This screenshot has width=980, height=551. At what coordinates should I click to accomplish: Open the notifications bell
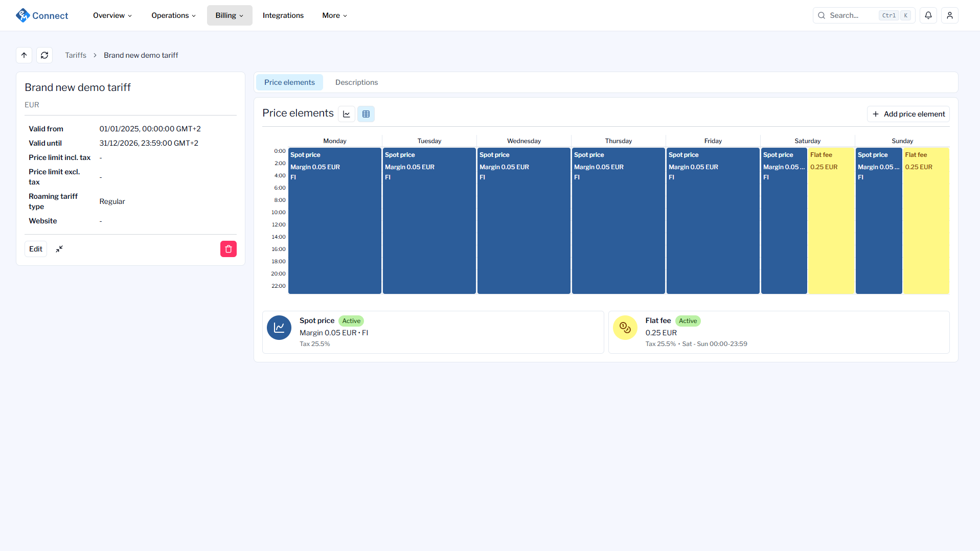click(x=928, y=15)
